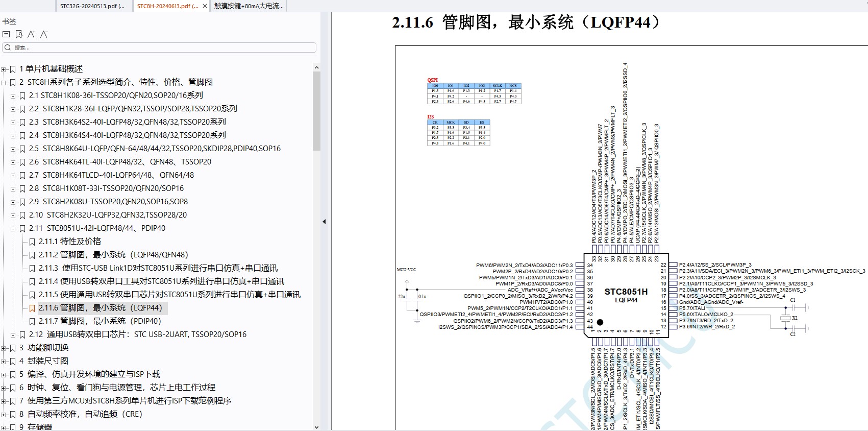Click bookmark icon of 2.11.4 USB转双串口工具 entry
The height and width of the screenshot is (431, 868).
[32, 281]
